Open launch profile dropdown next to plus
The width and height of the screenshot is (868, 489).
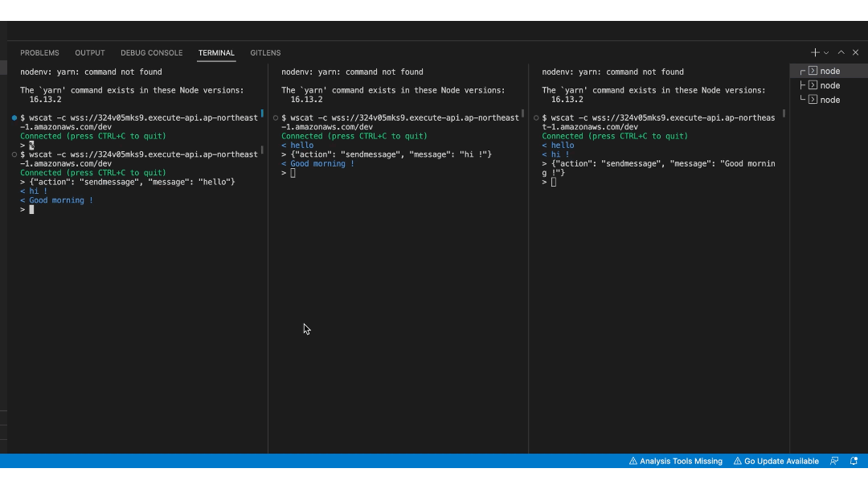tap(826, 52)
